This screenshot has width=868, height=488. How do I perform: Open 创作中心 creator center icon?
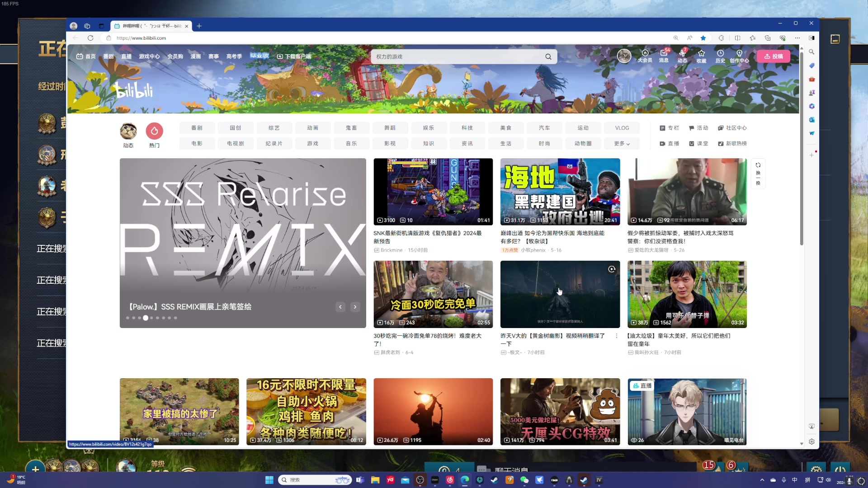(739, 56)
